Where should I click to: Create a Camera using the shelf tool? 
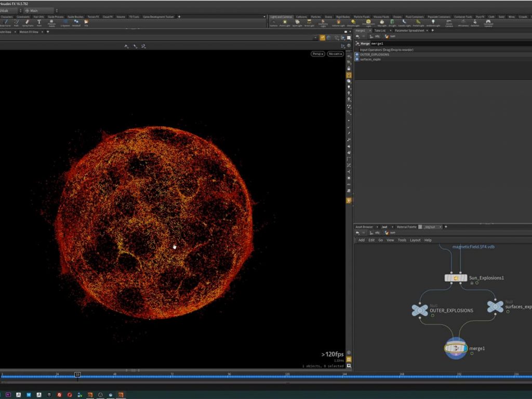coord(274,22)
